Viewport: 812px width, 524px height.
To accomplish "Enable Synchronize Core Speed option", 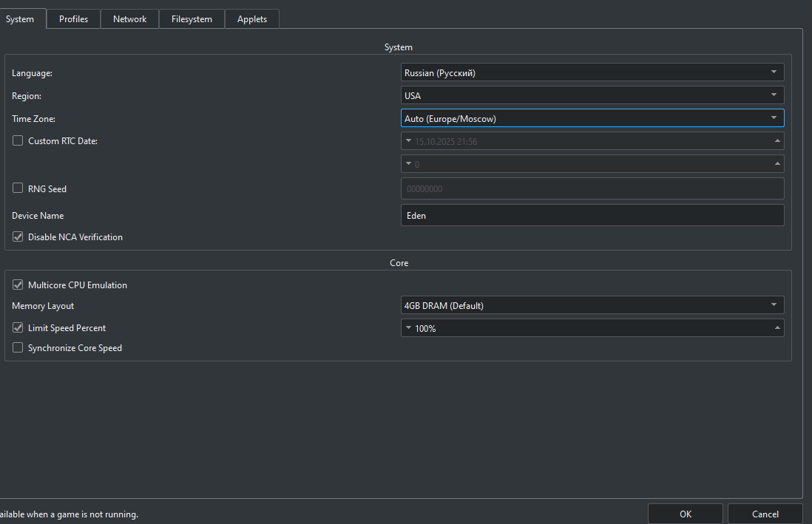I will [x=18, y=347].
